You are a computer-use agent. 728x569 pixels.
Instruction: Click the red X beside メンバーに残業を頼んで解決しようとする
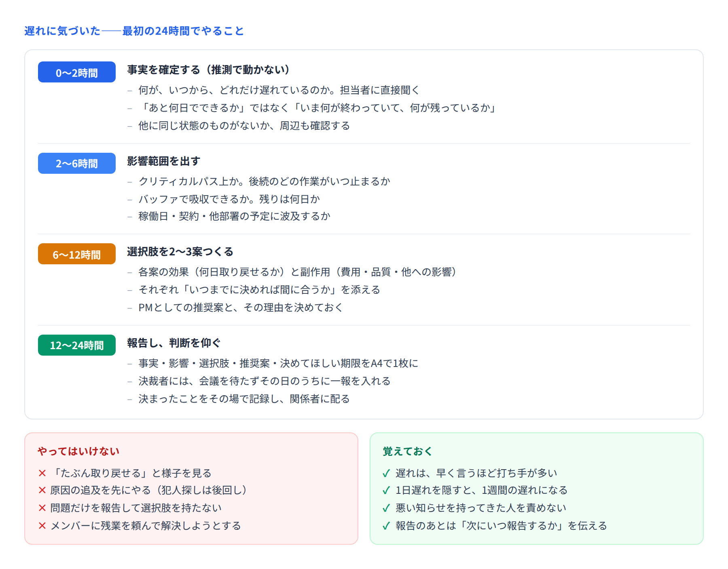(x=42, y=526)
